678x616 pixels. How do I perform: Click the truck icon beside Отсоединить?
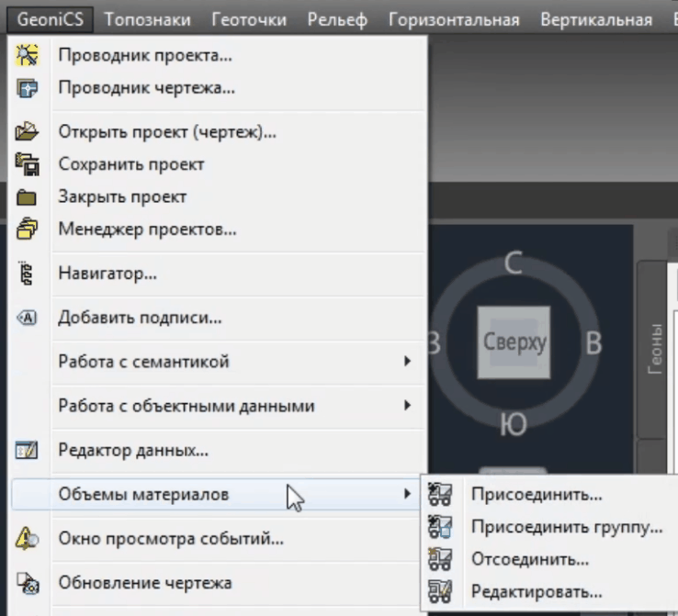click(440, 559)
